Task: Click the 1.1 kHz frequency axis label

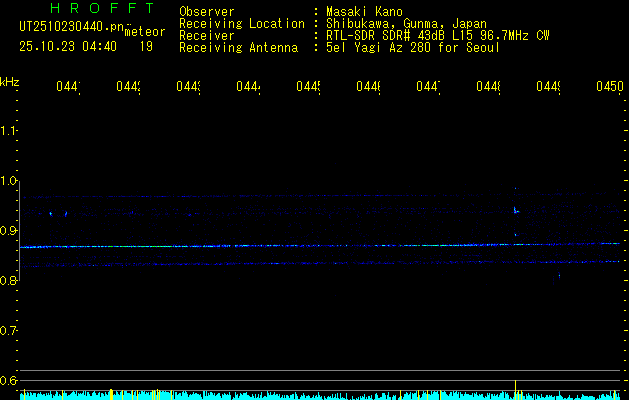Action: point(9,131)
